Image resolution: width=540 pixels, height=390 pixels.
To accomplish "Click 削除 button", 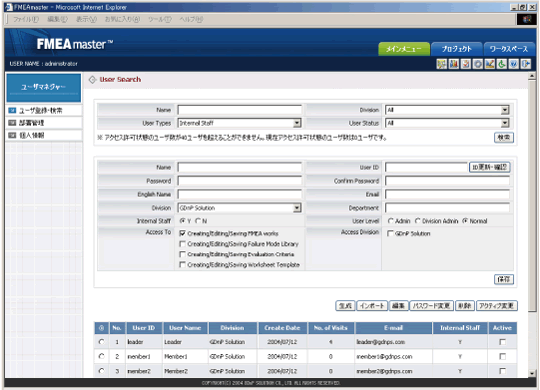I will tap(465, 306).
